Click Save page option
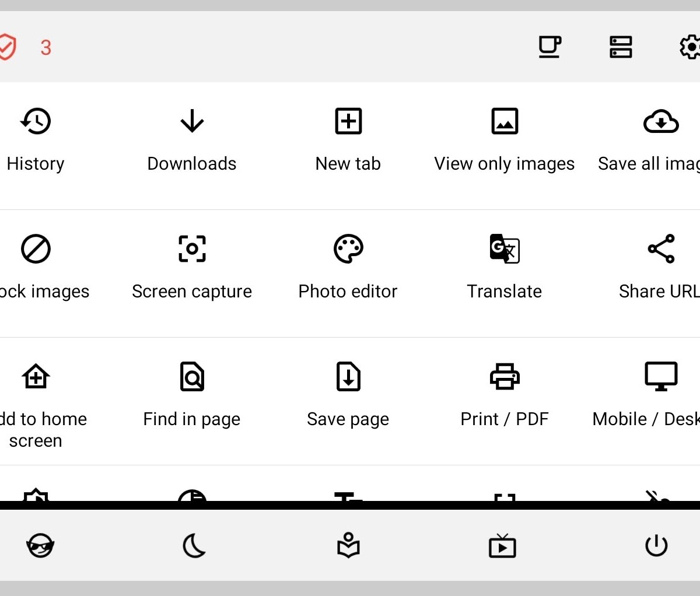Image resolution: width=700 pixels, height=596 pixels. click(x=348, y=376)
